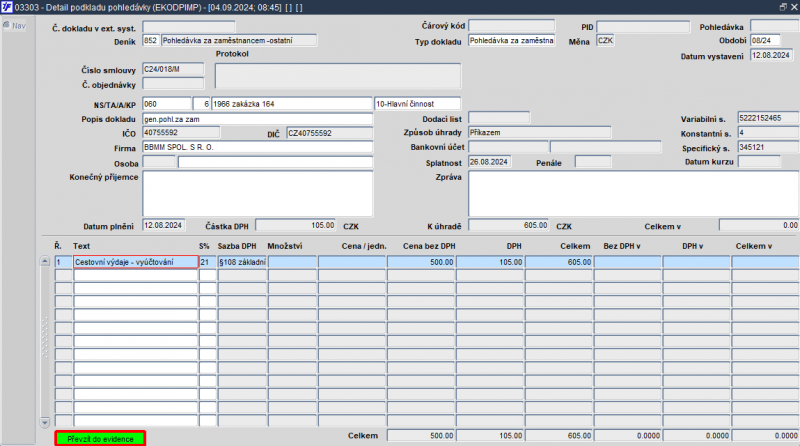Screen dimensions: 800x446
Task: Click Sazba DPH cell §108 základní
Action: click(242, 262)
